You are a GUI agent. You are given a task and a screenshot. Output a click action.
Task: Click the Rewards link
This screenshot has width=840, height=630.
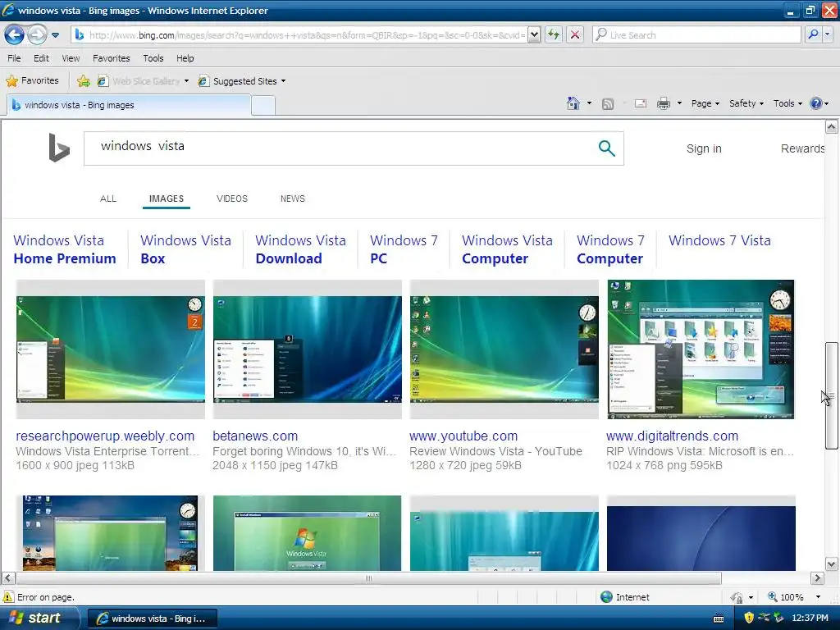(x=802, y=148)
